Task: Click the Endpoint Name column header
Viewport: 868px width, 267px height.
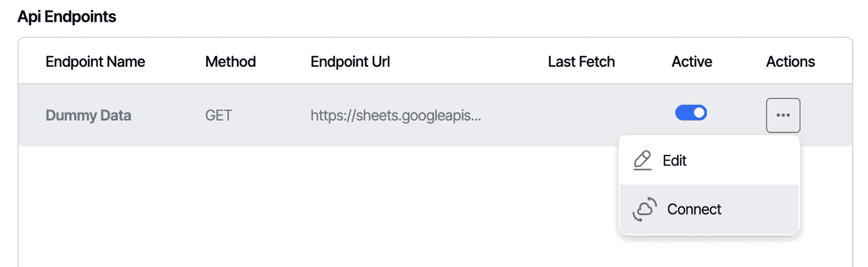Action: click(x=95, y=62)
